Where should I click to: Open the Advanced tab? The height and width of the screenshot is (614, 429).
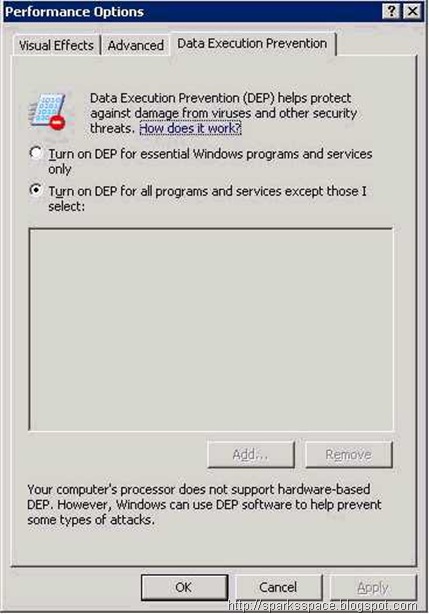(x=135, y=45)
